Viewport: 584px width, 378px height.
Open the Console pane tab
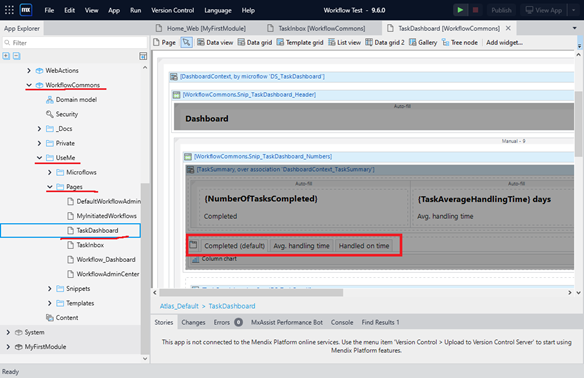(x=342, y=323)
